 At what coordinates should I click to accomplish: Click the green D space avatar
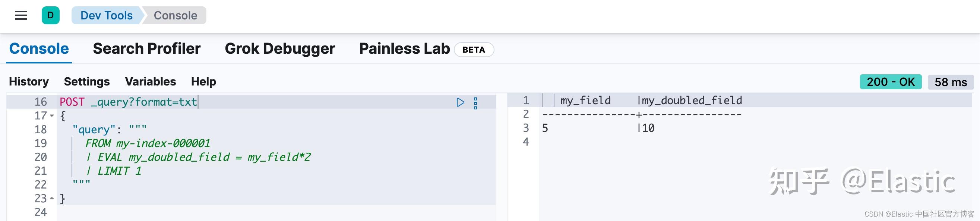pyautogui.click(x=51, y=16)
